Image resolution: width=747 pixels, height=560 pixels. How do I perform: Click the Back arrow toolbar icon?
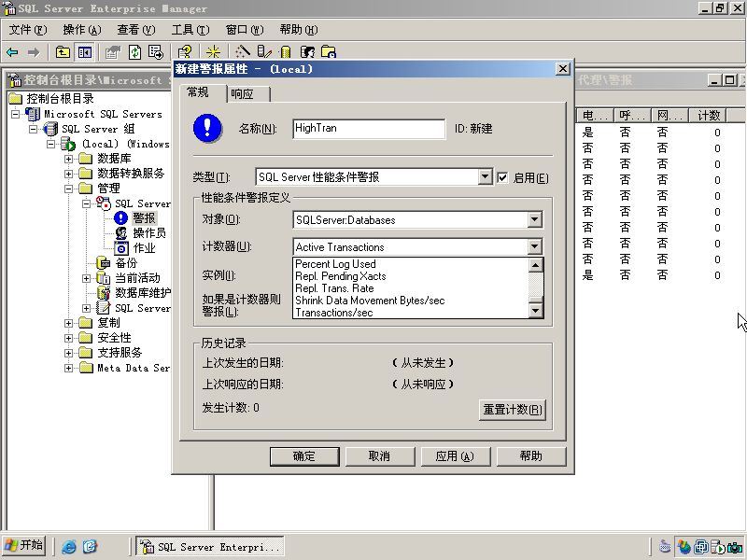[12, 52]
